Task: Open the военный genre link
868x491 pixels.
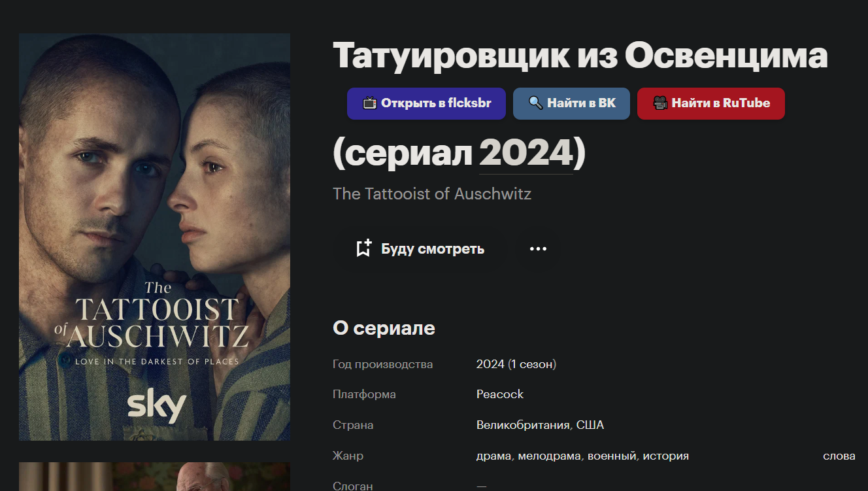Action: 612,456
